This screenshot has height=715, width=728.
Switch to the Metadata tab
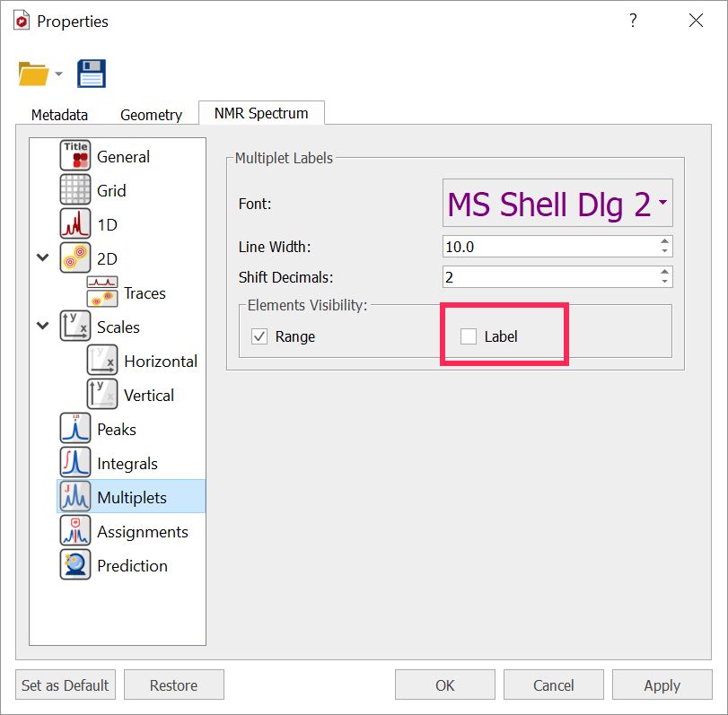point(59,115)
